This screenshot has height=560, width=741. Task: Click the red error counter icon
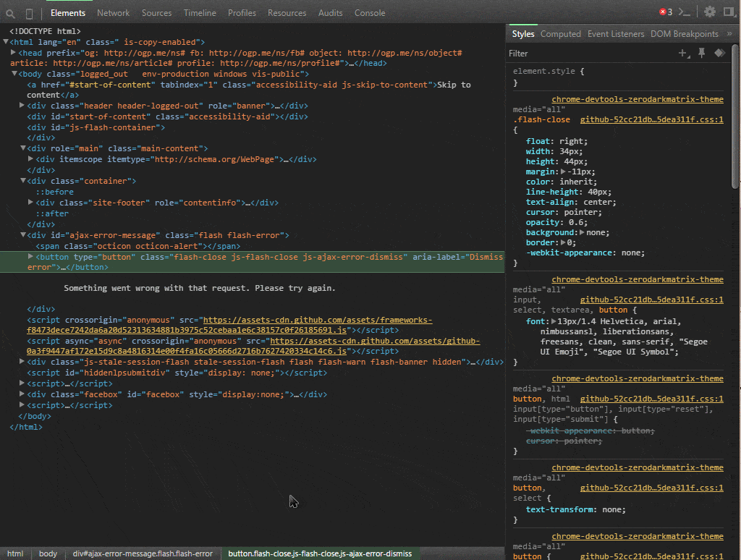(x=663, y=12)
